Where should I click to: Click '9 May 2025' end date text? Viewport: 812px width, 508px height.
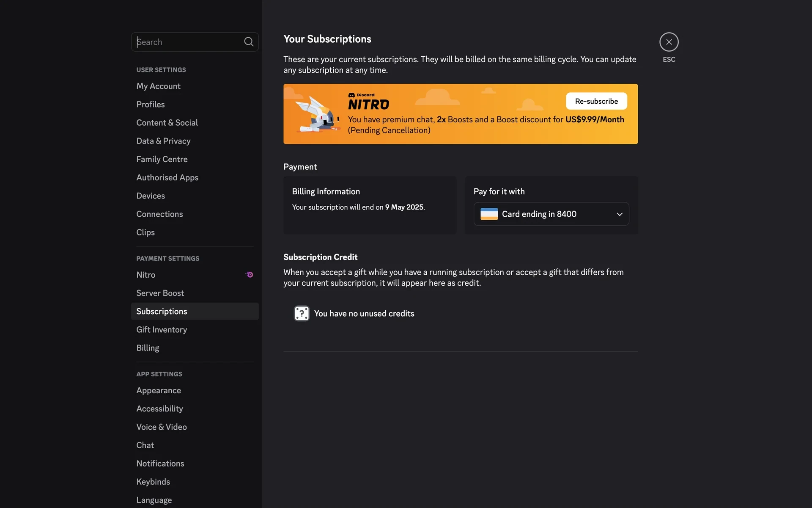(x=404, y=207)
